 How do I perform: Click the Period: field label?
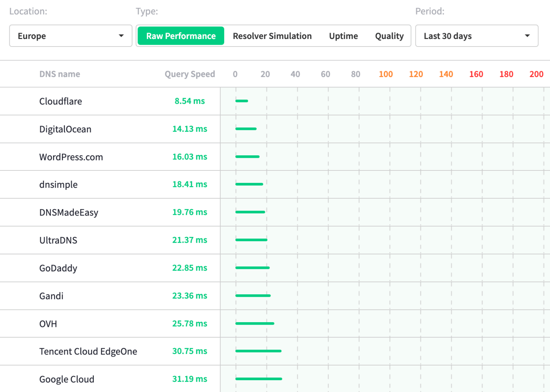(430, 11)
